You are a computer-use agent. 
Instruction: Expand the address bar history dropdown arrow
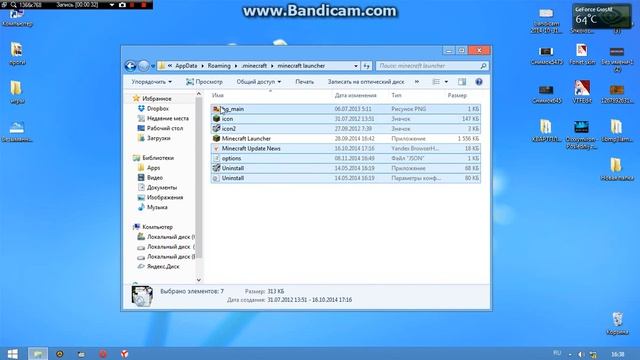(356, 66)
